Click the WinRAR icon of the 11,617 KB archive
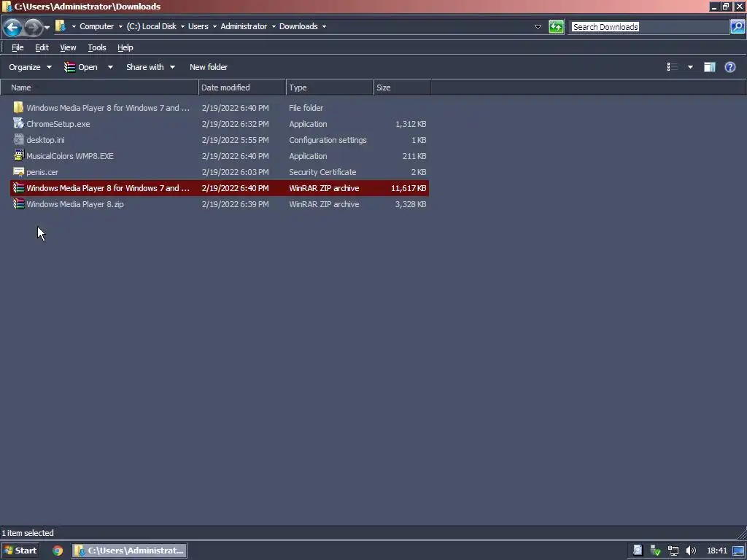 point(18,188)
